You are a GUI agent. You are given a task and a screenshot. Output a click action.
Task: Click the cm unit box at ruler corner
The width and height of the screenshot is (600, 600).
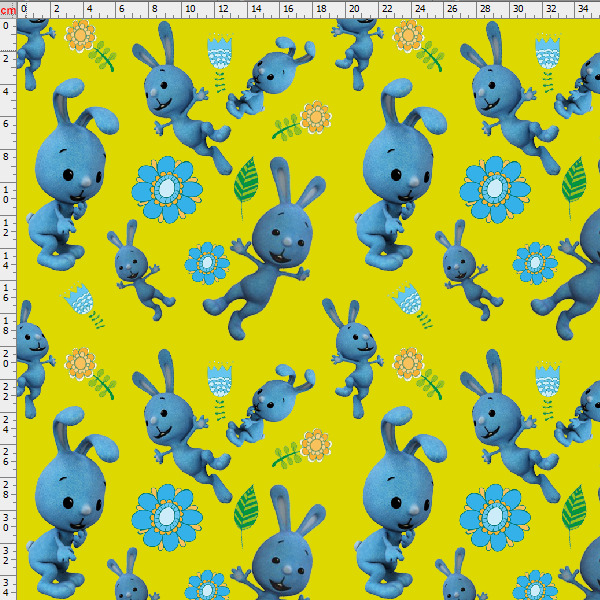(8, 9)
